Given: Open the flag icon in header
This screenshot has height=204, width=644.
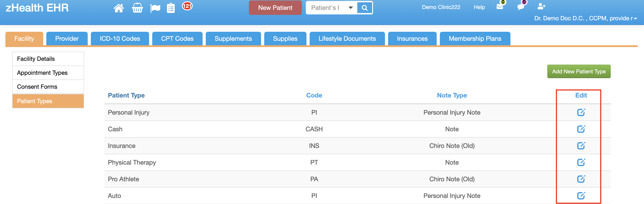Looking at the screenshot, I should (155, 8).
